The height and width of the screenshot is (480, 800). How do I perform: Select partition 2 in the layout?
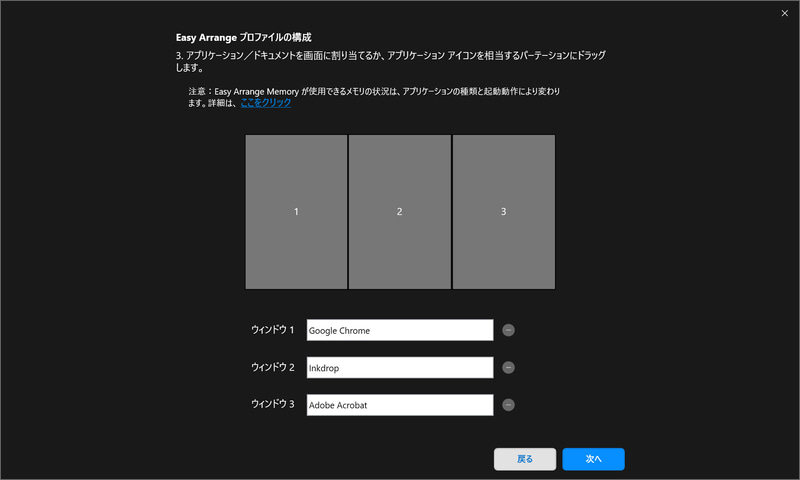point(399,212)
